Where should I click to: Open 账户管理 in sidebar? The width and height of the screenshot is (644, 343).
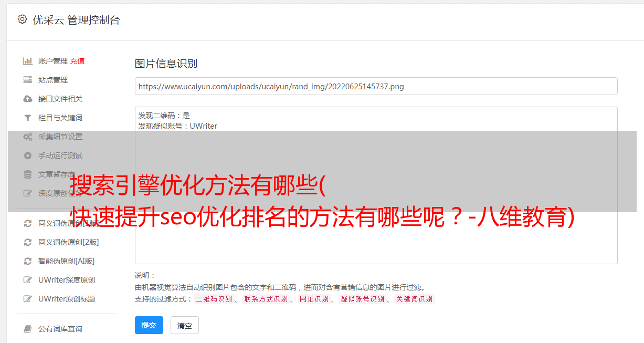tap(53, 61)
